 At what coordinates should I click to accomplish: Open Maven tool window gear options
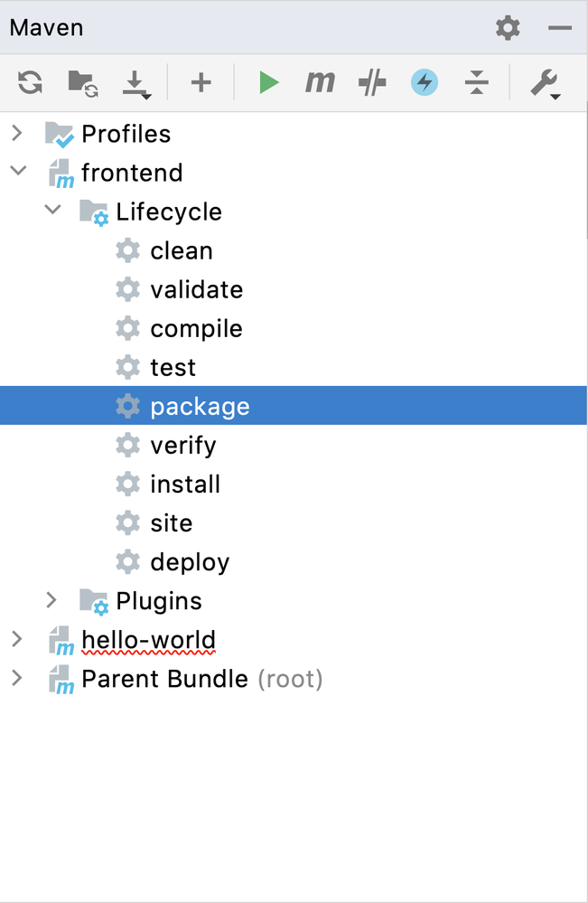tap(508, 28)
